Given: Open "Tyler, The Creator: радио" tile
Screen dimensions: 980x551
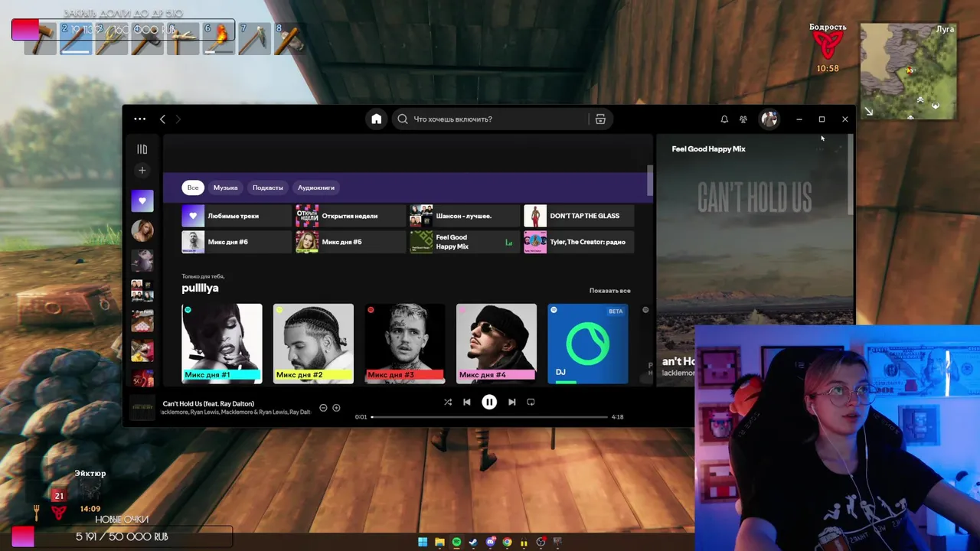Looking at the screenshot, I should tap(578, 242).
